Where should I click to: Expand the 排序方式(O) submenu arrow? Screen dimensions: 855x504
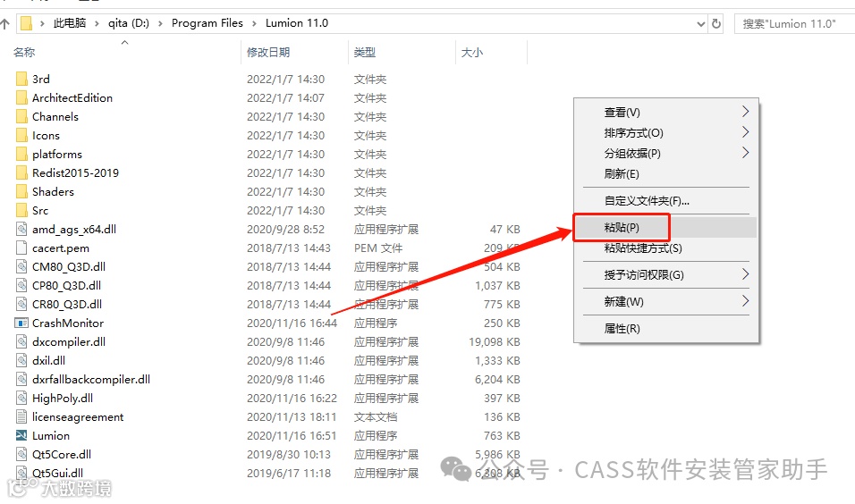745,132
